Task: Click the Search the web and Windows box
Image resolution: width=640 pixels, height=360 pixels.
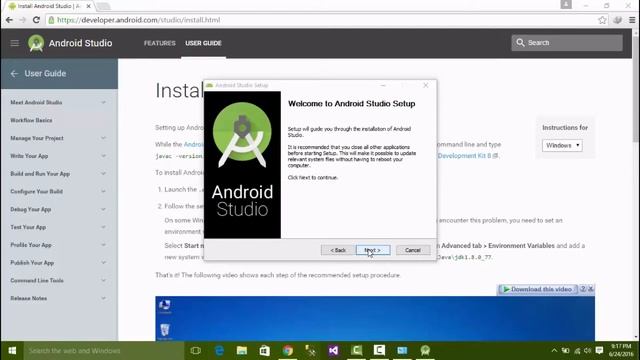Action: coord(104,351)
